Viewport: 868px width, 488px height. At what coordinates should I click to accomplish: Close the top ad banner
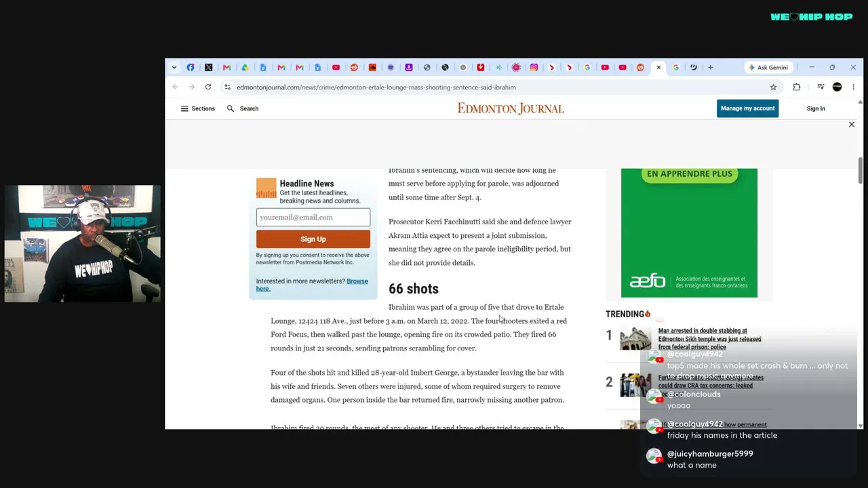852,125
